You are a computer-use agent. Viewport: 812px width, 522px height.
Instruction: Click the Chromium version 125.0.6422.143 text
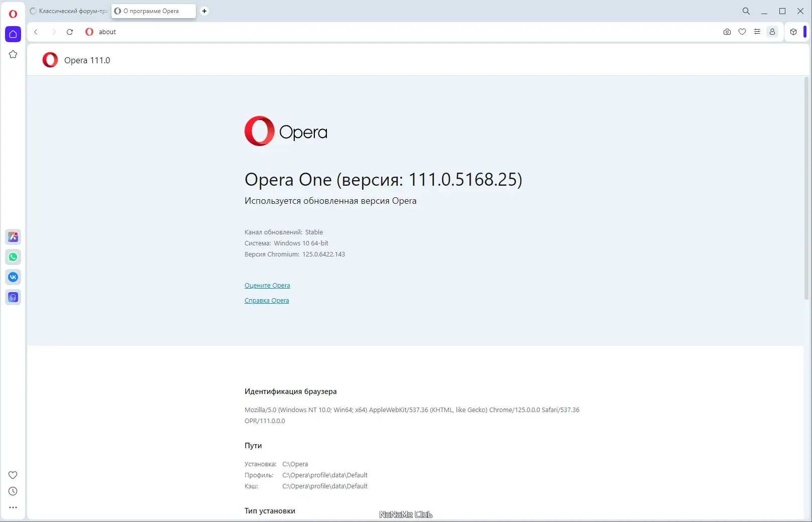[323, 254]
